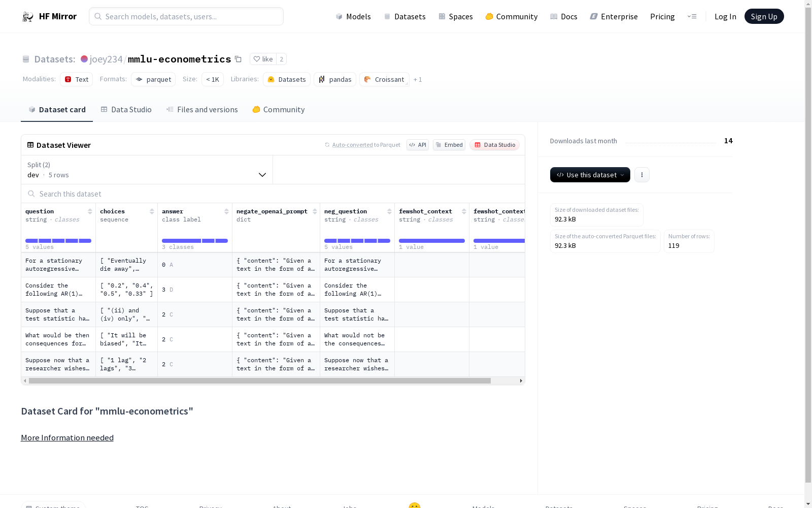Like the dataset with the heart button
The width and height of the screenshot is (812, 508).
pos(263,59)
